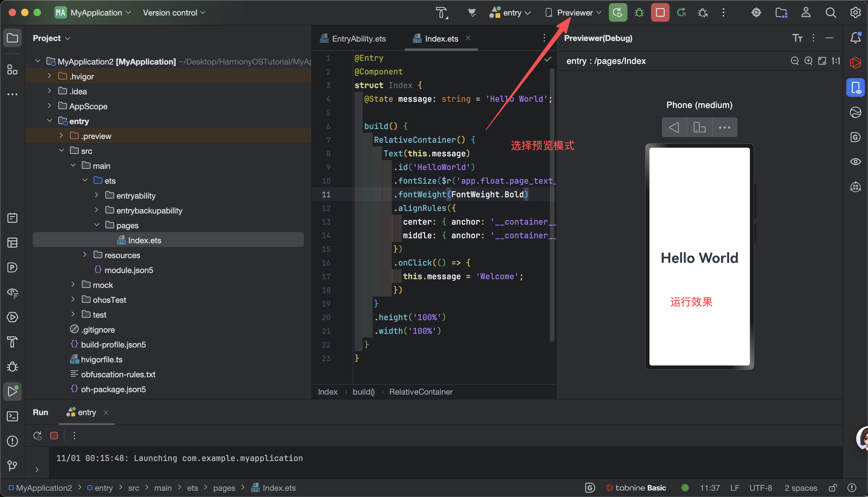Toggle the eye inspector icon on right sidebar
This screenshot has height=497, width=868.
(x=855, y=162)
